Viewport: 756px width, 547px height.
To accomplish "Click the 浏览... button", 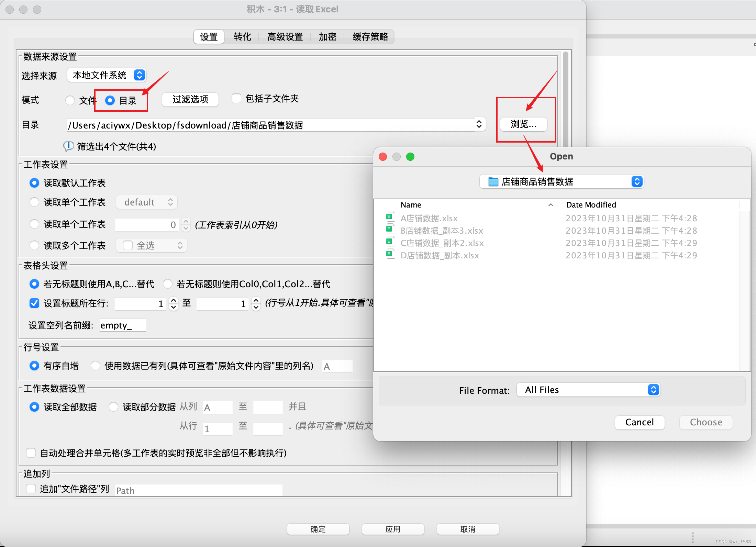I will [523, 124].
